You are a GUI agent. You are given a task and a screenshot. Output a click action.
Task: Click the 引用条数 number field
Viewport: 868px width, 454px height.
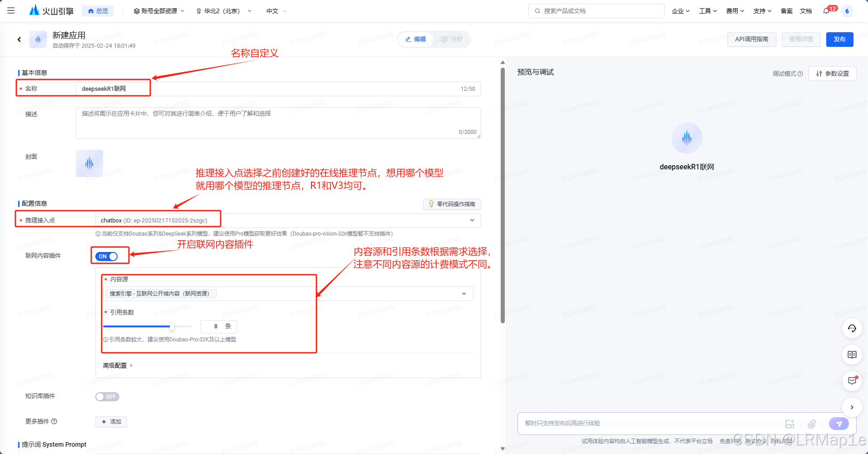[x=219, y=326]
